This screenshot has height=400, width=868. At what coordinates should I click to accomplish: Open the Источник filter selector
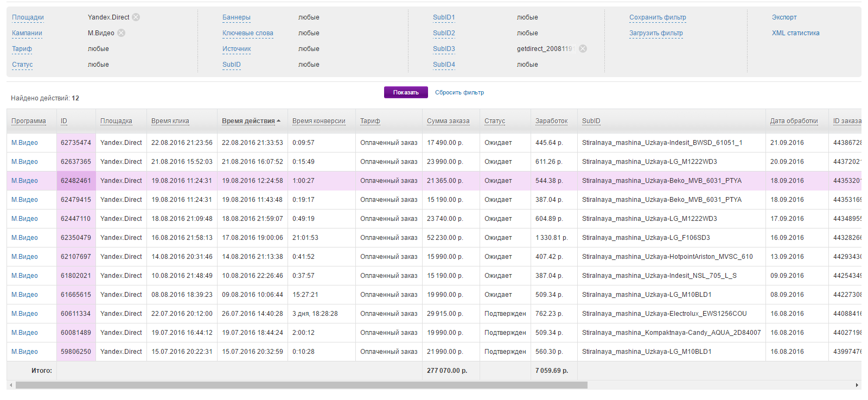click(x=237, y=49)
